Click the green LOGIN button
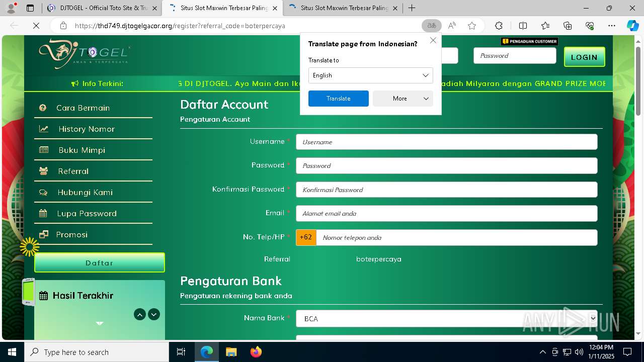 [x=584, y=57]
